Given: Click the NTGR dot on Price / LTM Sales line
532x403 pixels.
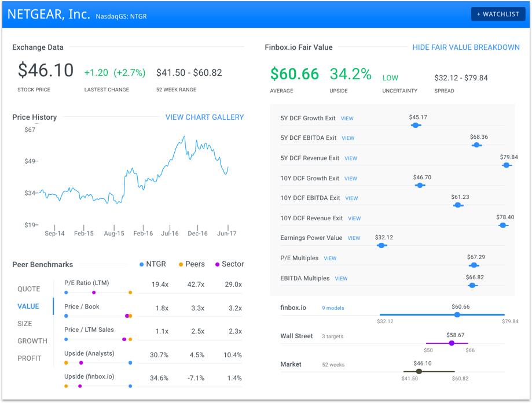Looking at the screenshot, I should pos(66,339).
